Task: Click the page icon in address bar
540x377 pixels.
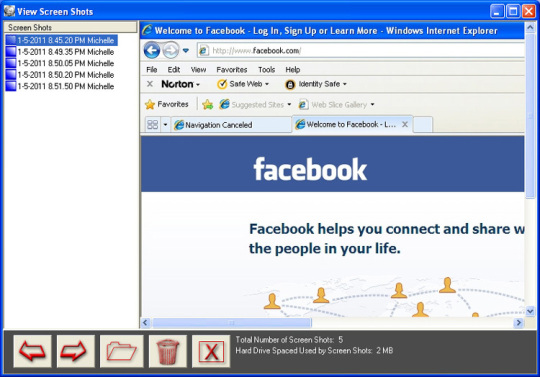Action: (x=204, y=51)
